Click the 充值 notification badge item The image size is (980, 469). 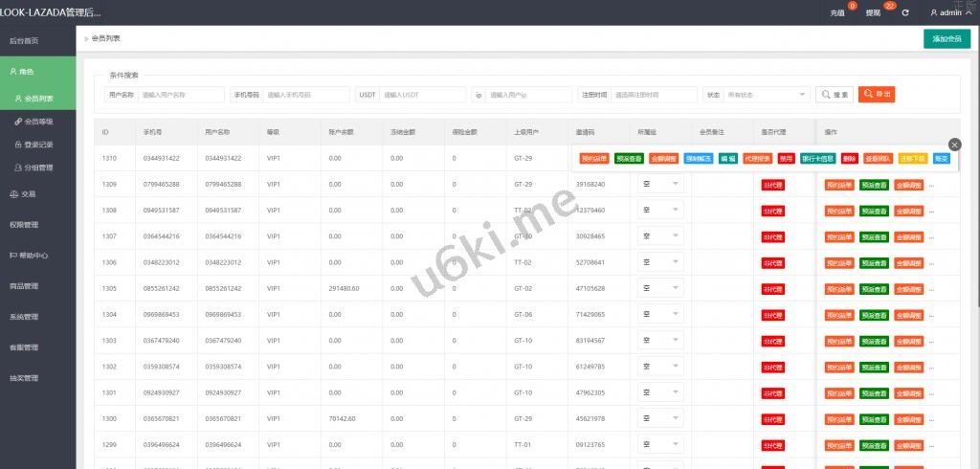(838, 12)
